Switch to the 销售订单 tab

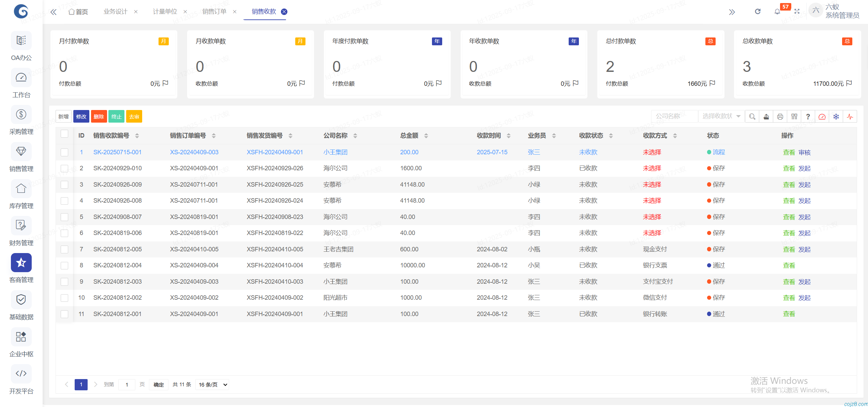(x=214, y=12)
